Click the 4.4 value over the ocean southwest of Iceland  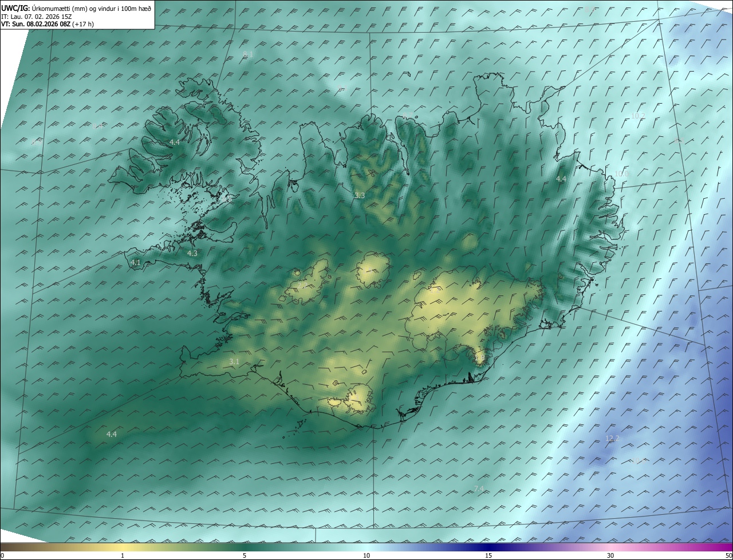coord(112,435)
